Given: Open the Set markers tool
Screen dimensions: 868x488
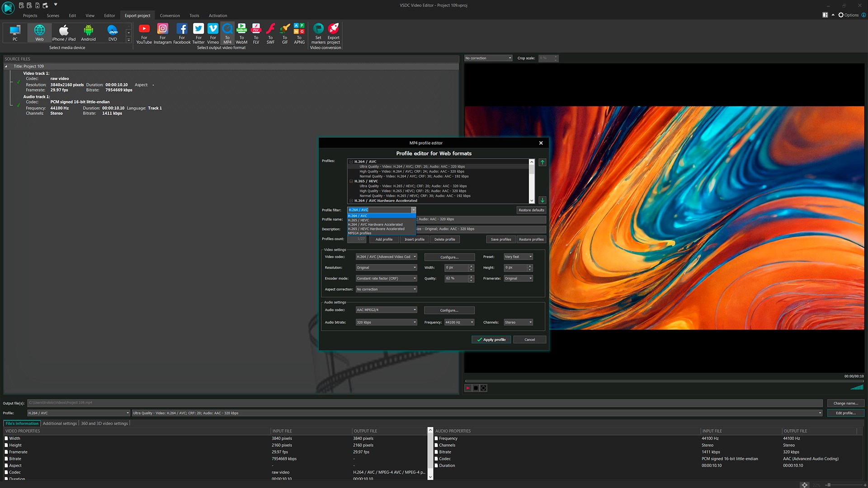Looking at the screenshot, I should (x=318, y=33).
